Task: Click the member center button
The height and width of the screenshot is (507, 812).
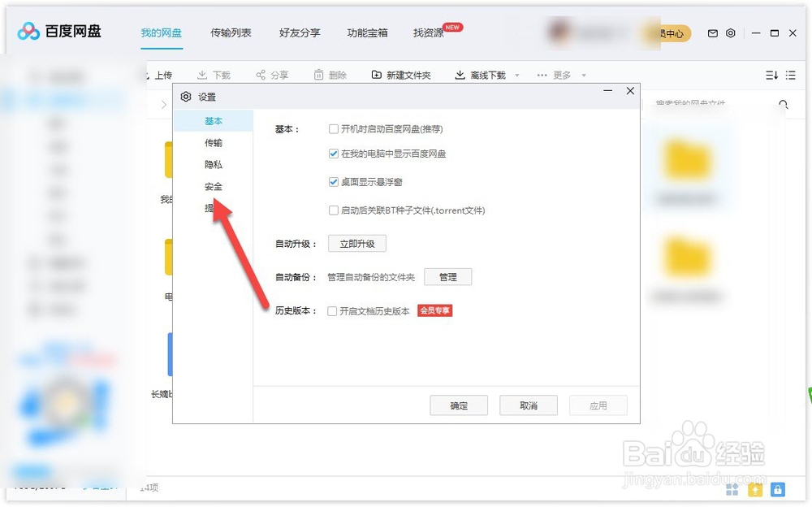Action: [668, 33]
